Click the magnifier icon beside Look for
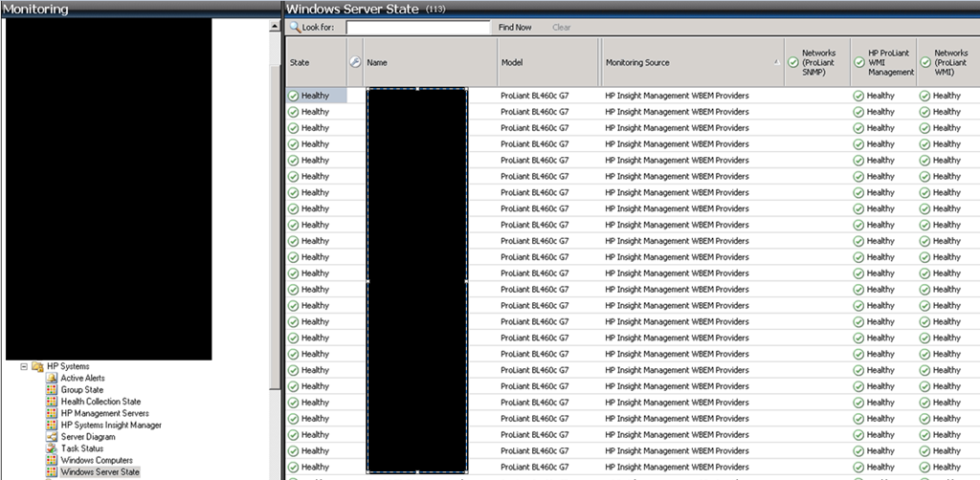 coord(295,28)
